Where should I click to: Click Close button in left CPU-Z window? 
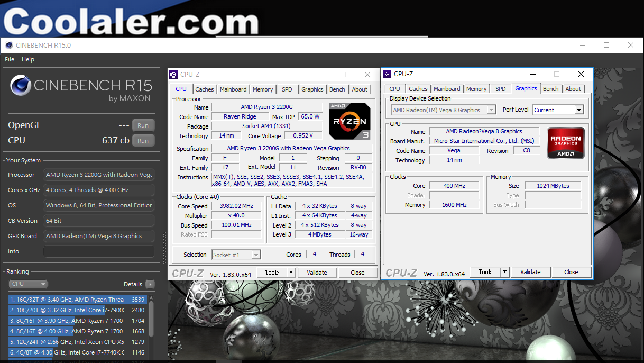tap(357, 273)
